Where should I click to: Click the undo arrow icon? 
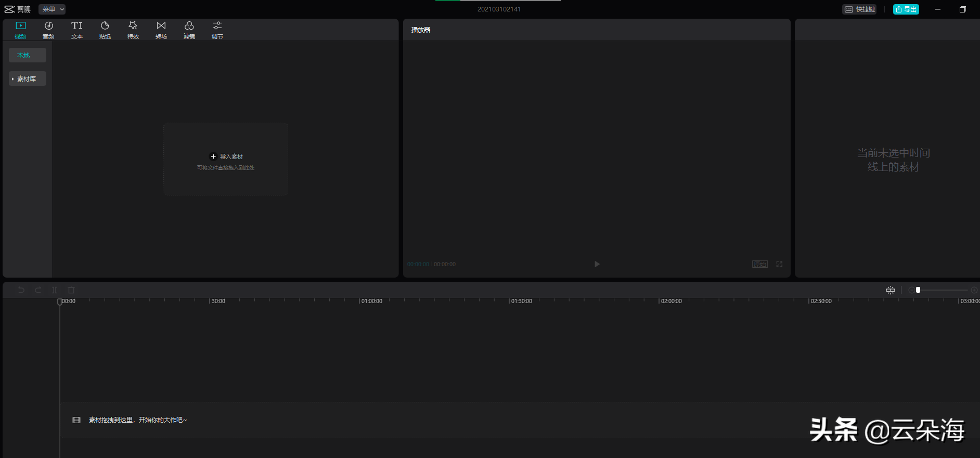21,290
